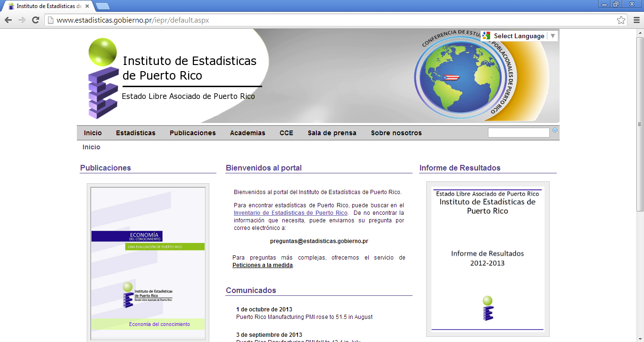Open the Inicio menu item

tap(93, 133)
